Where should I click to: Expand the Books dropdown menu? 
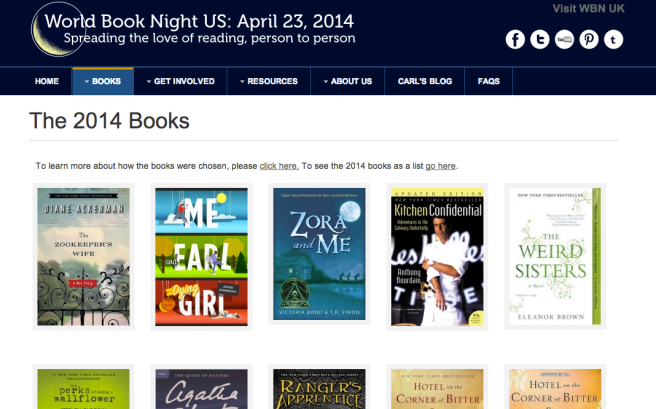coord(103,81)
